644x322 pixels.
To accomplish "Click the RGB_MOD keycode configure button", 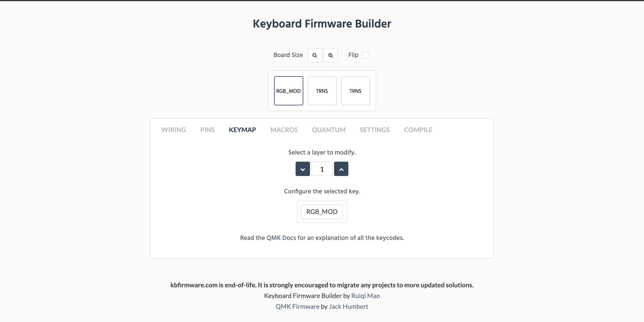I will coord(322,212).
